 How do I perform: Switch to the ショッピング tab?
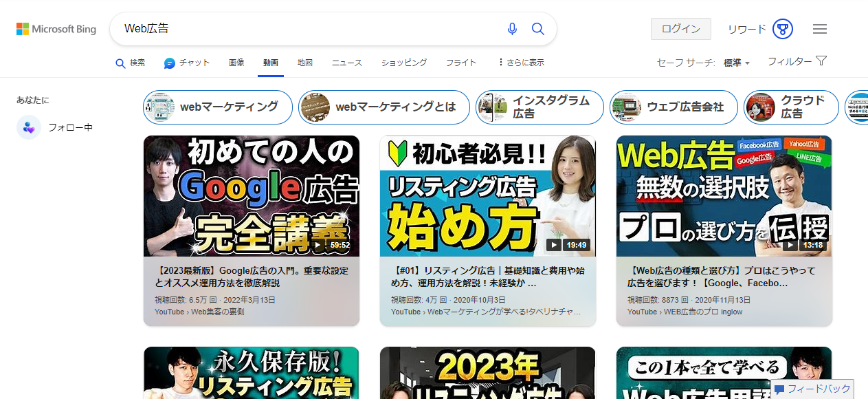[404, 63]
